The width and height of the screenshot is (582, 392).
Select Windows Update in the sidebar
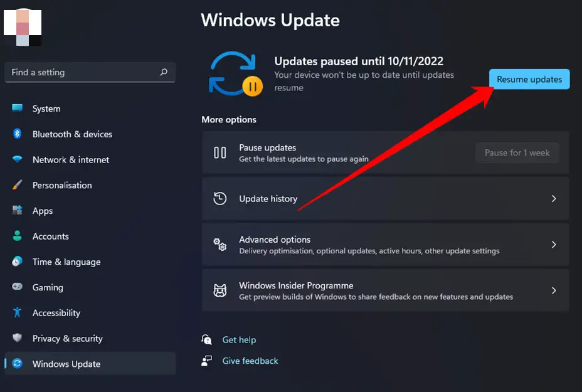(90, 363)
